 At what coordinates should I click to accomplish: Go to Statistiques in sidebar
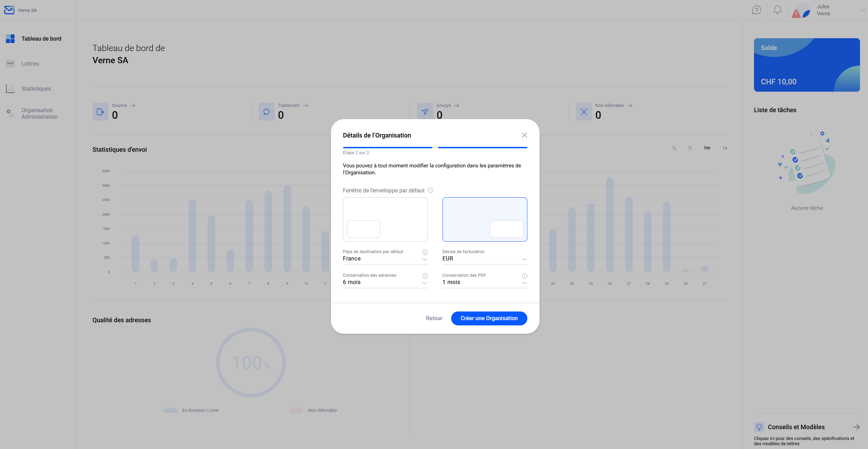point(36,89)
